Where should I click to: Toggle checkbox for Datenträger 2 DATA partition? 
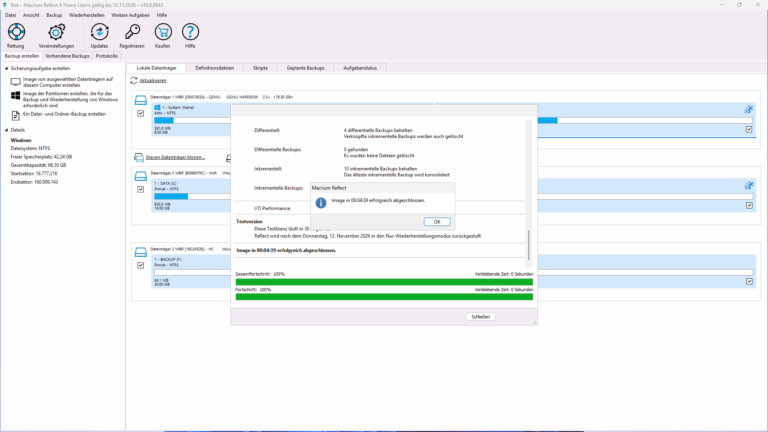pos(141,189)
